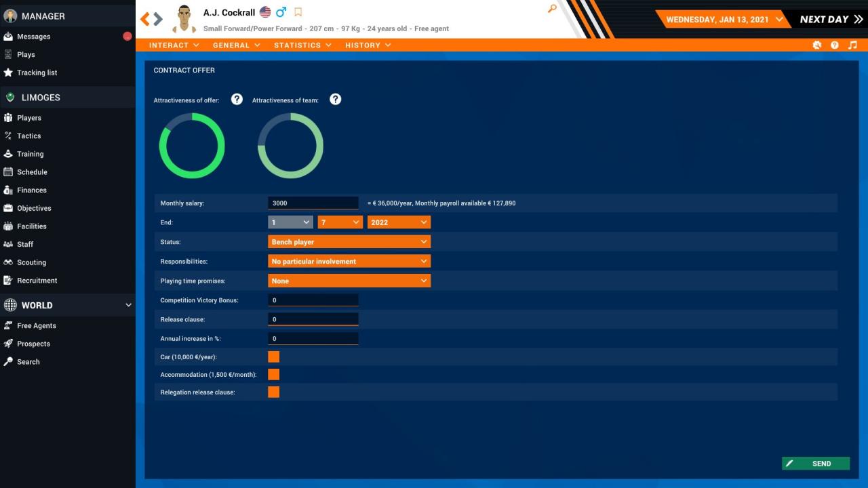
Task: Click the orange search magnifier icon
Action: 552,9
